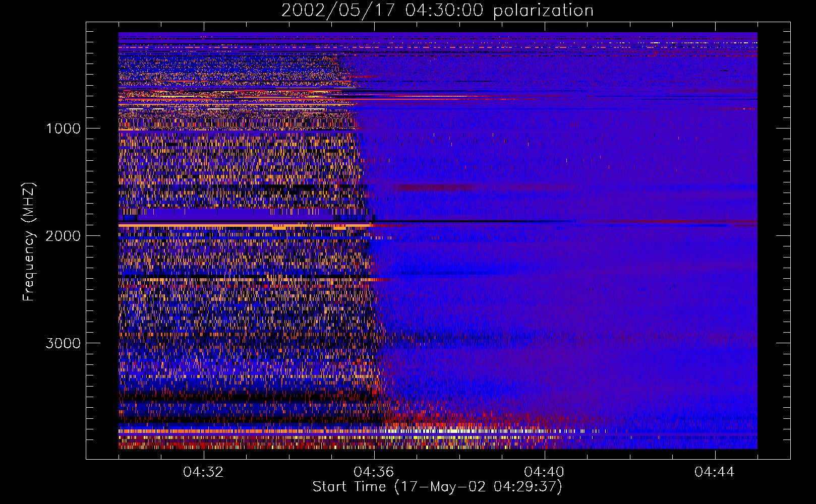This screenshot has height=504, width=816.
Task: Click the 2000 frequency tick label
Action: point(63,236)
